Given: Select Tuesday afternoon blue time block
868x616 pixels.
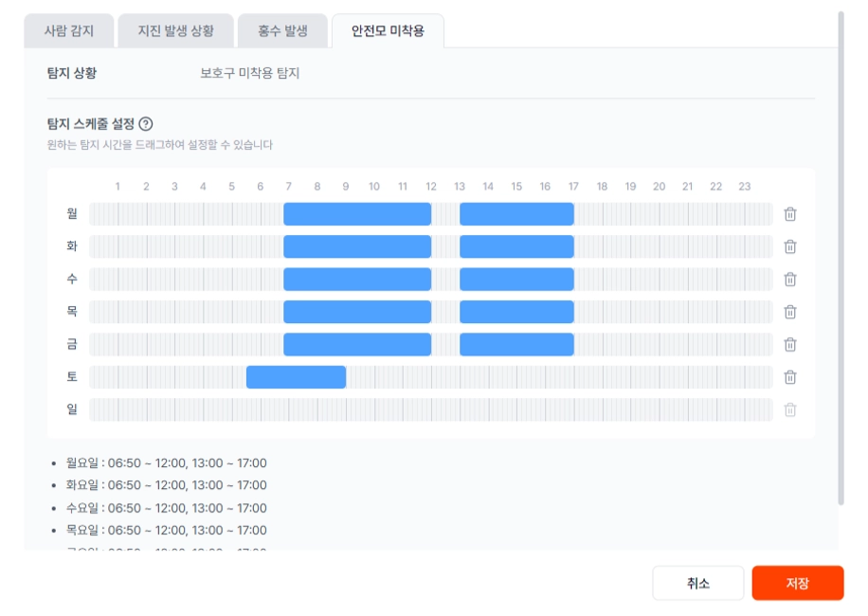Looking at the screenshot, I should (516, 246).
